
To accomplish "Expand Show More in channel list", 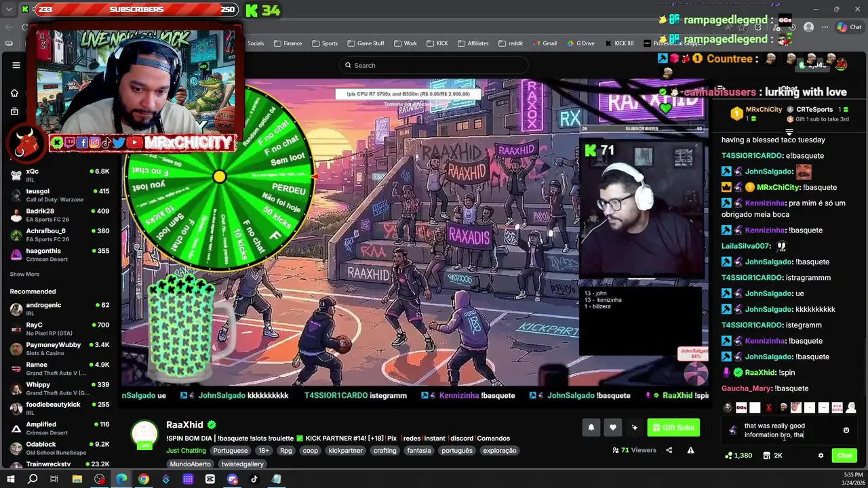I will (x=24, y=274).
